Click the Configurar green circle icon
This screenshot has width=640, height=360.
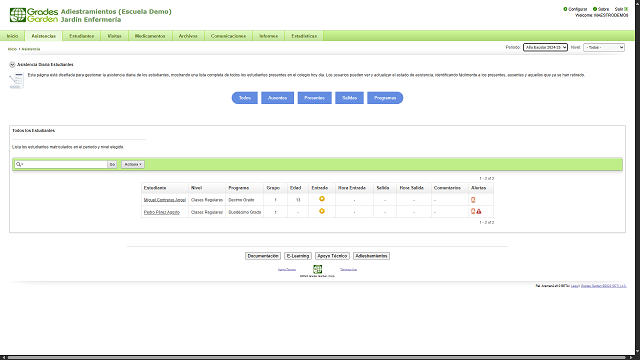pos(565,9)
